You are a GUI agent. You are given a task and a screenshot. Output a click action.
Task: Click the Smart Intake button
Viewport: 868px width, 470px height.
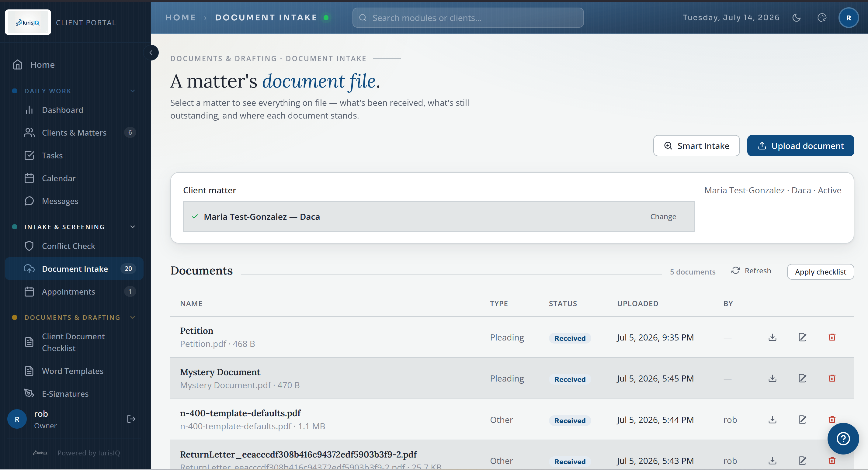696,146
